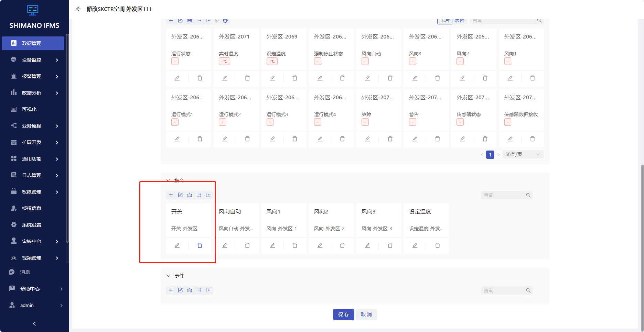The image size is (644, 332).
Task: Open 权限管理 in the sidebar
Action: click(x=33, y=192)
